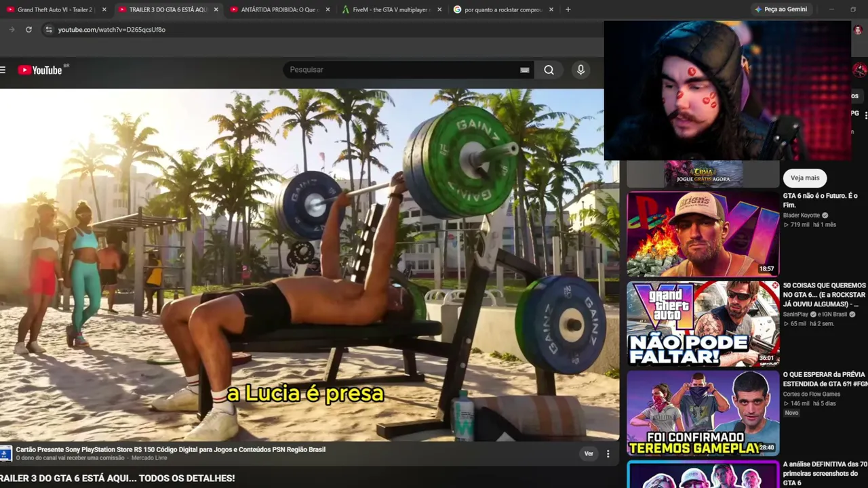This screenshot has width=868, height=488.
Task: Go forward with the browser arrow
Action: pos(12,30)
